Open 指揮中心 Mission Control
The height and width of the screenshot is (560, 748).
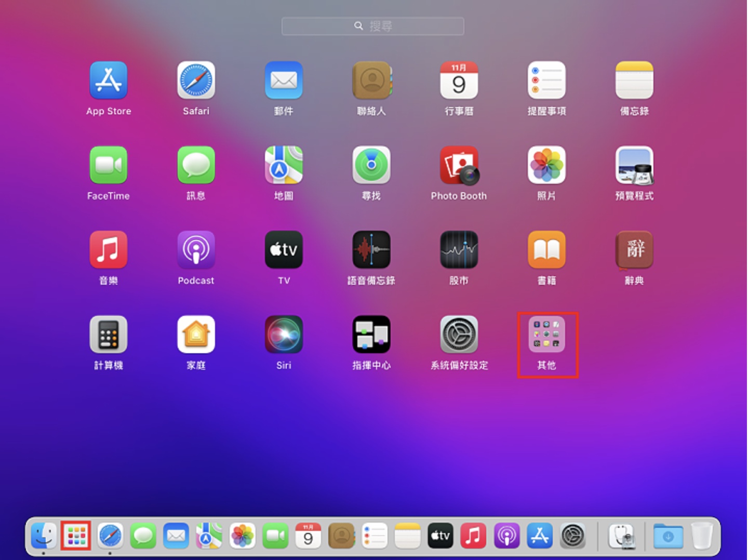pos(371,335)
